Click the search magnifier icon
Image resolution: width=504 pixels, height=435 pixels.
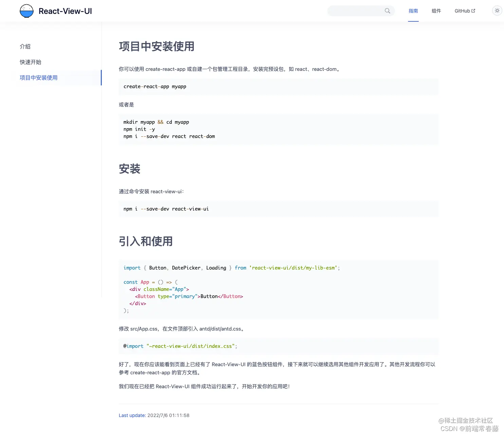(x=387, y=11)
